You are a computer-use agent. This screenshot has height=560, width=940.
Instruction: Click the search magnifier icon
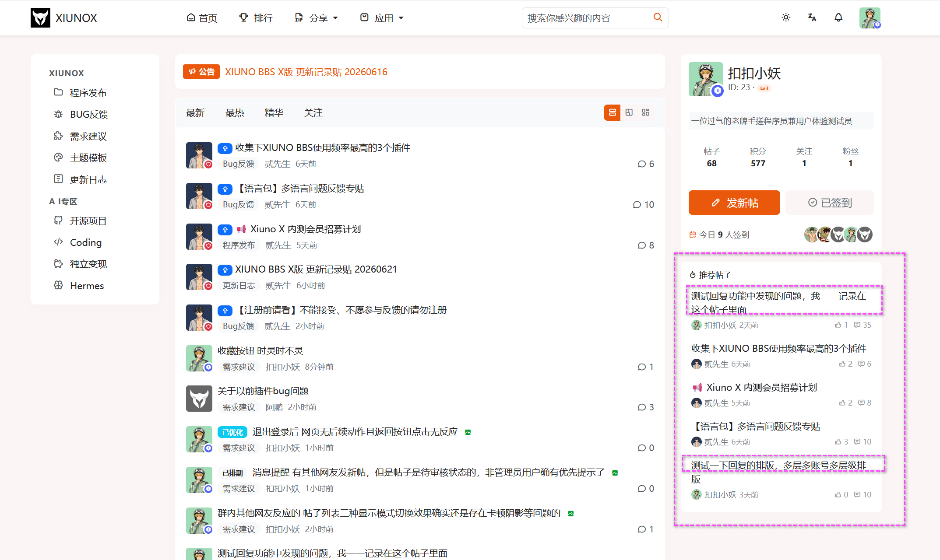[658, 17]
